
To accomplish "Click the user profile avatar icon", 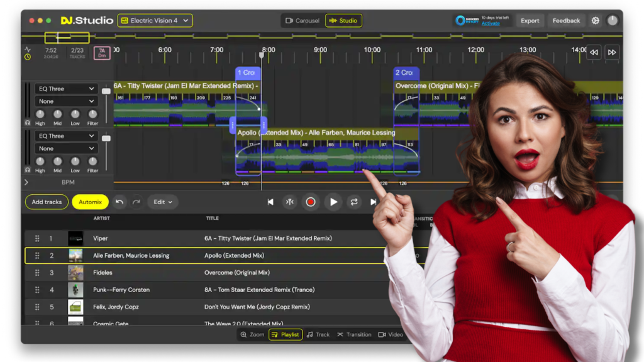I will coord(613,21).
